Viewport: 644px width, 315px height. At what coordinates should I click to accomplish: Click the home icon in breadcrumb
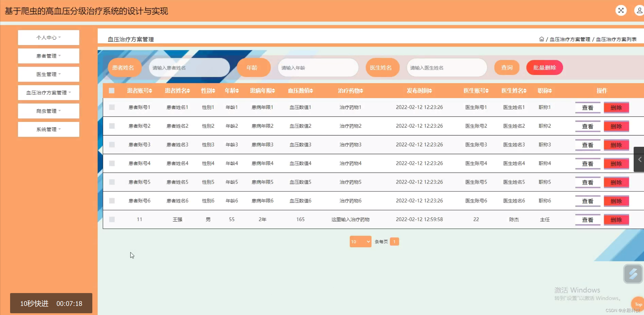click(x=541, y=39)
